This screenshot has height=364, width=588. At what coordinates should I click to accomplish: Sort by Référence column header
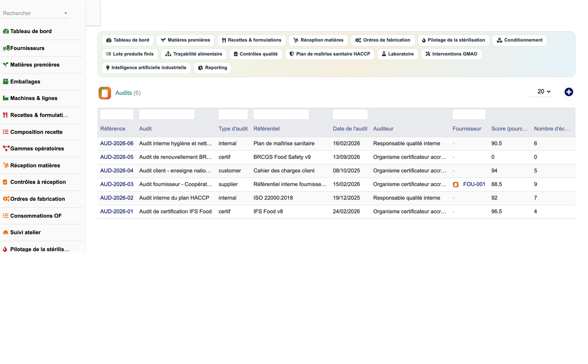point(113,129)
